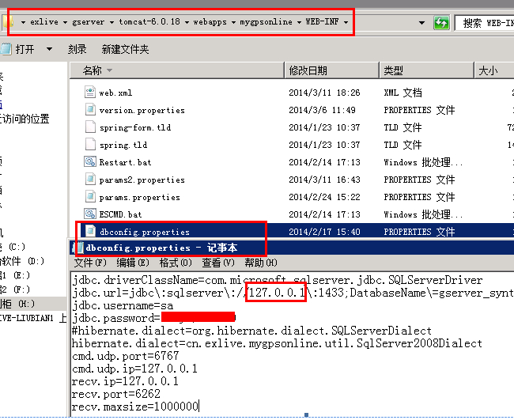Open the 查看(V) menu in Notepad

[217, 263]
